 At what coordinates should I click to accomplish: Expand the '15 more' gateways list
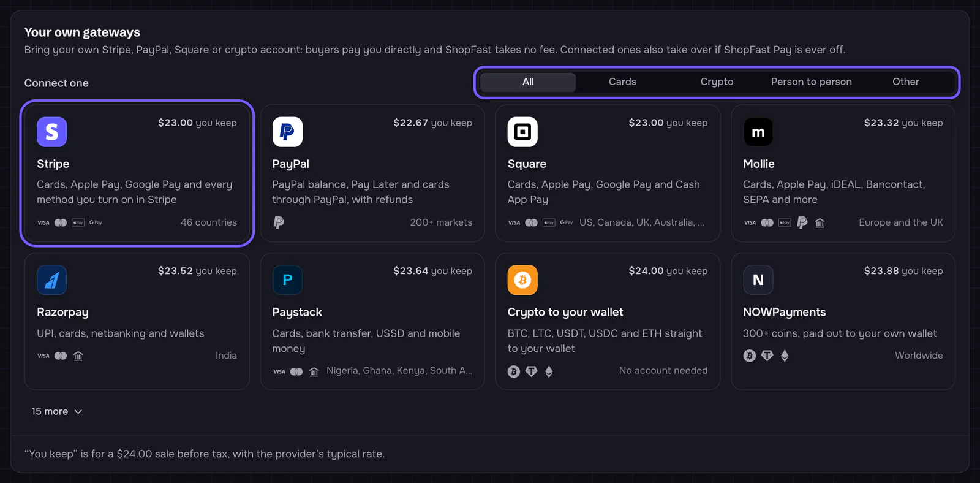pos(56,411)
